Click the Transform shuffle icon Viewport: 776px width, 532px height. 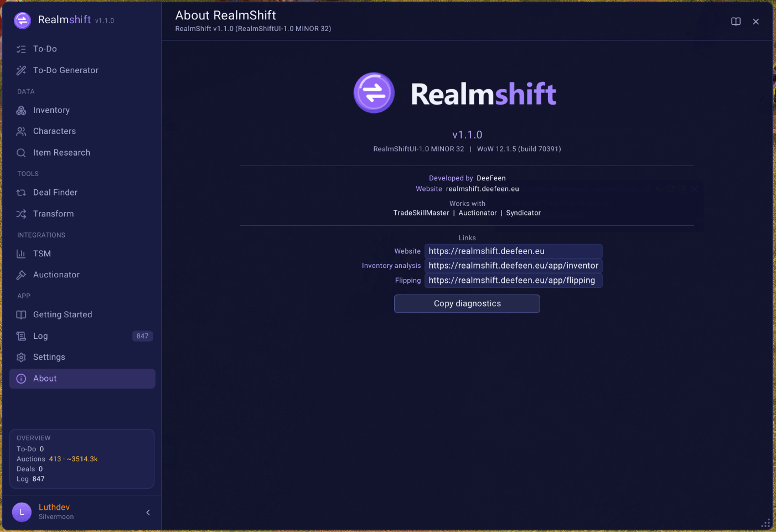coord(21,214)
